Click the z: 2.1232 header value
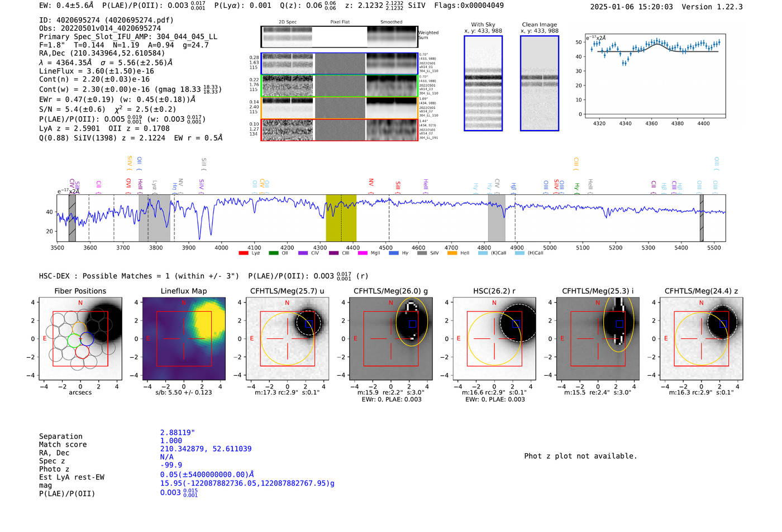Viewport: 782px width, 532px height. coord(374,6)
